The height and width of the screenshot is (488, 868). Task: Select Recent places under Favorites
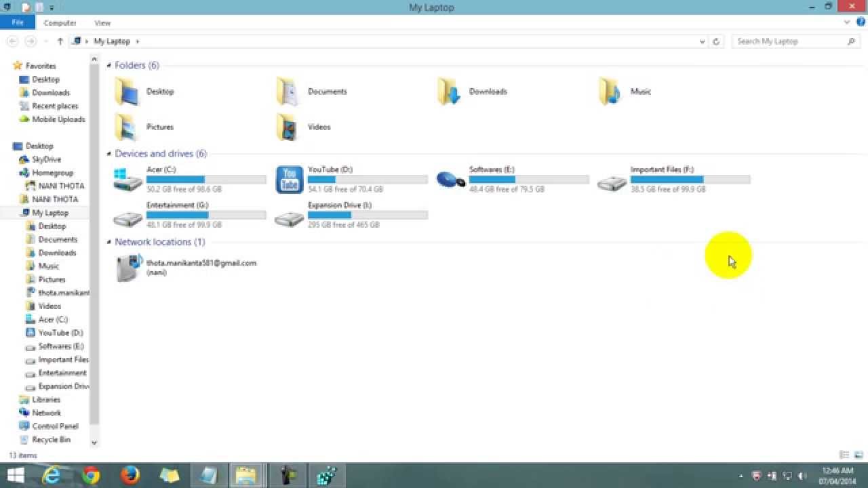click(x=56, y=106)
